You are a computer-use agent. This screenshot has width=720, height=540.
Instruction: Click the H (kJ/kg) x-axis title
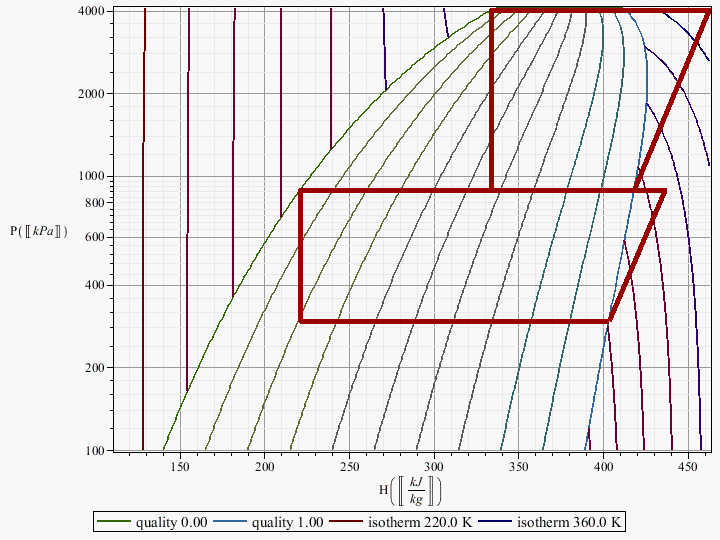tap(408, 492)
